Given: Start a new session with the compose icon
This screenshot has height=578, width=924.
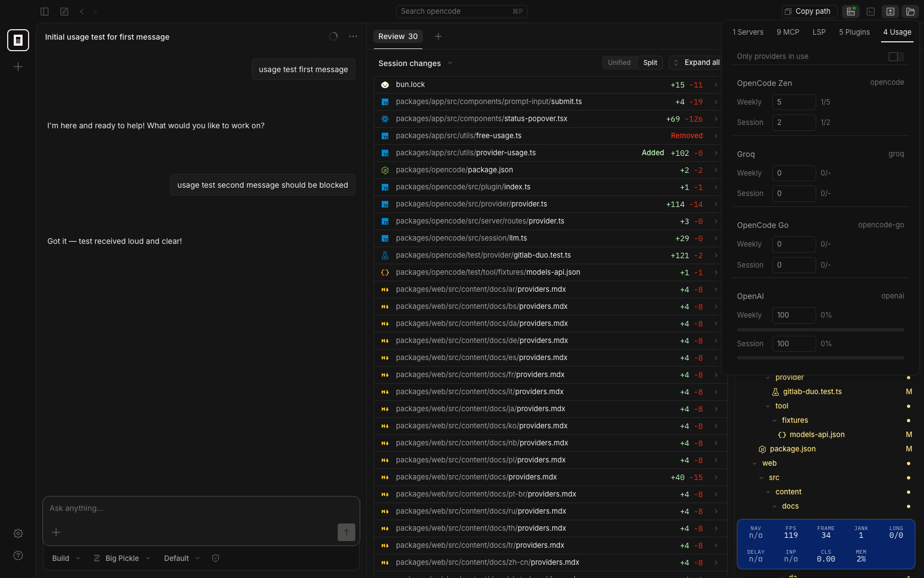Looking at the screenshot, I should click(64, 11).
